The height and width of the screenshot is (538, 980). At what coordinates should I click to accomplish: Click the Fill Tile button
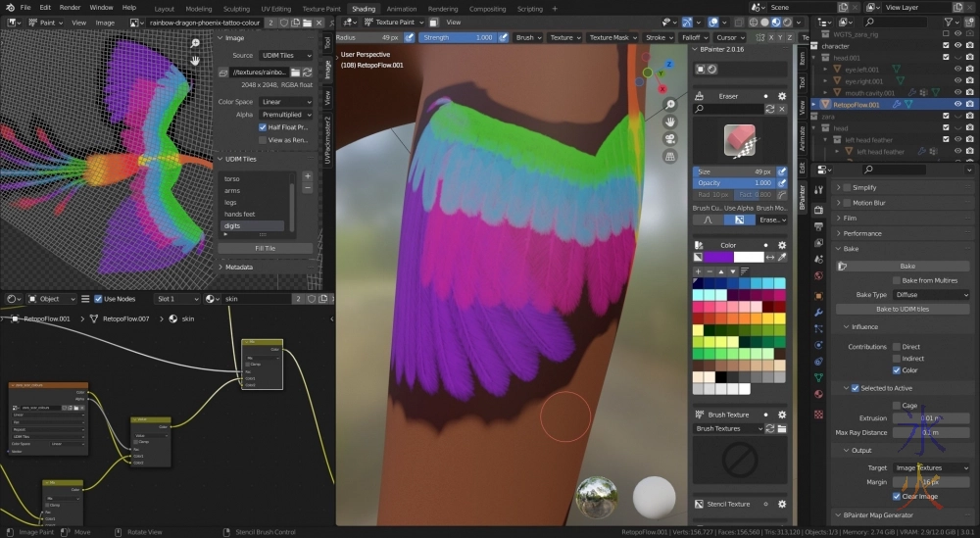coord(265,248)
